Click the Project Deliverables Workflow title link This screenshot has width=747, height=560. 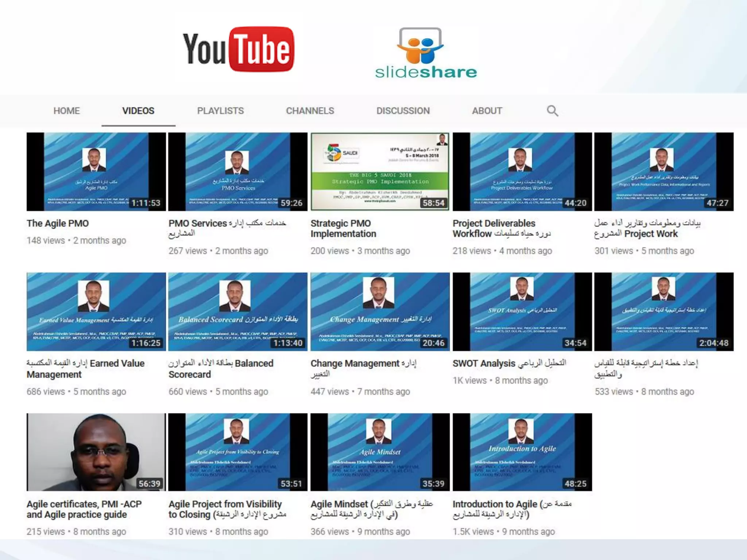(494, 223)
